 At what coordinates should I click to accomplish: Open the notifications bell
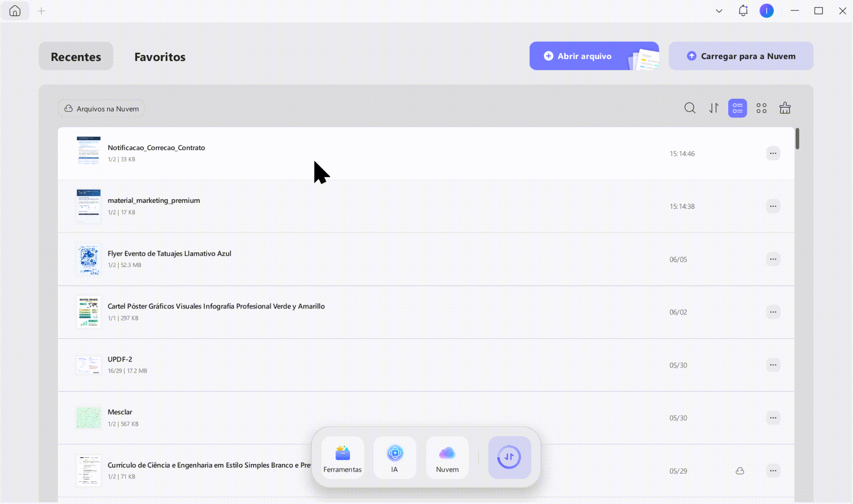(x=743, y=10)
